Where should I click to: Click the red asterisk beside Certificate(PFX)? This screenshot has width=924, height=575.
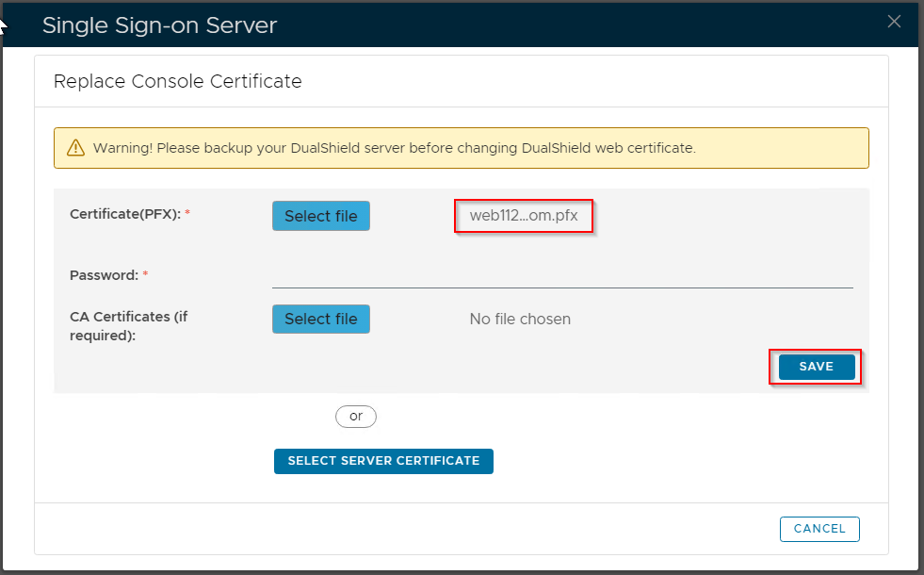[x=187, y=214]
